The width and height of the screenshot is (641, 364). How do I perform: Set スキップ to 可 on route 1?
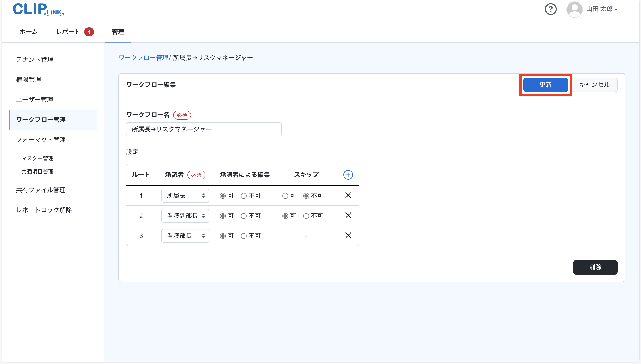285,195
